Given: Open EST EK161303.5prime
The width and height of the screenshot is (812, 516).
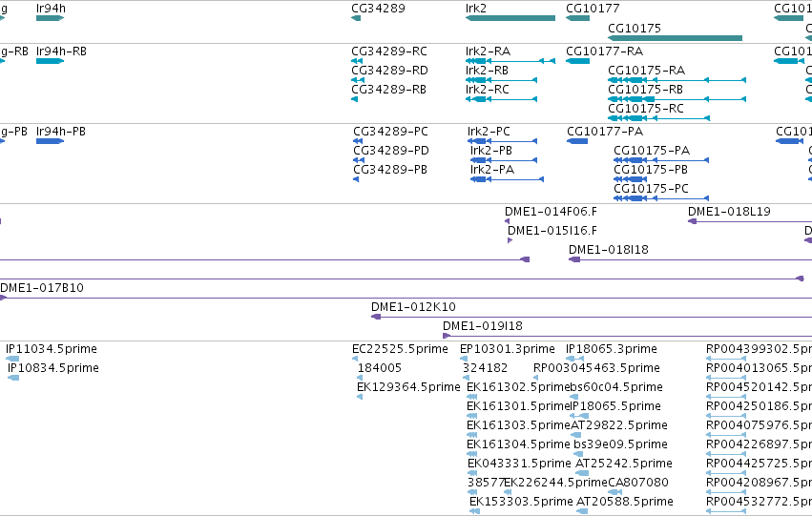Looking at the screenshot, I should click(x=518, y=426).
